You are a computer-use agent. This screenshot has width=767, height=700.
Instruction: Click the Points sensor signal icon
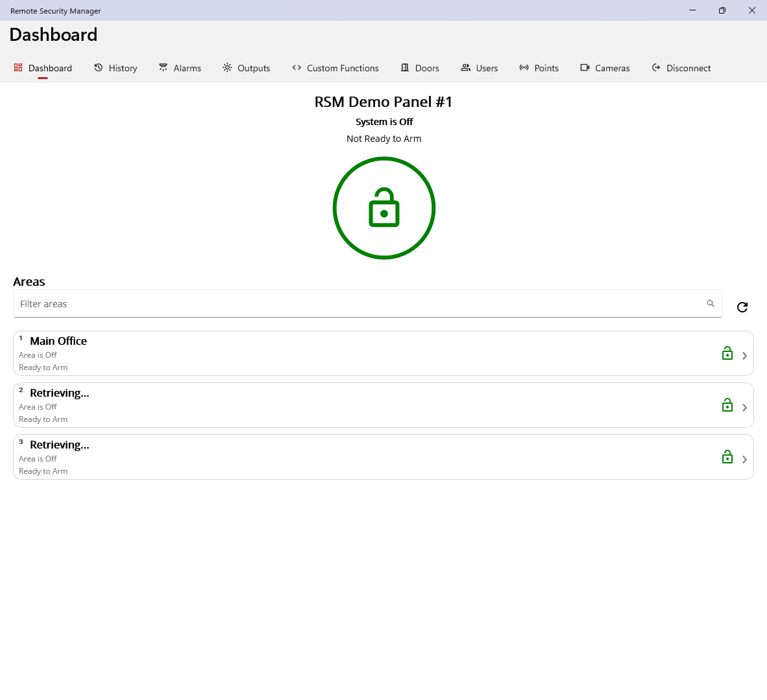[524, 67]
